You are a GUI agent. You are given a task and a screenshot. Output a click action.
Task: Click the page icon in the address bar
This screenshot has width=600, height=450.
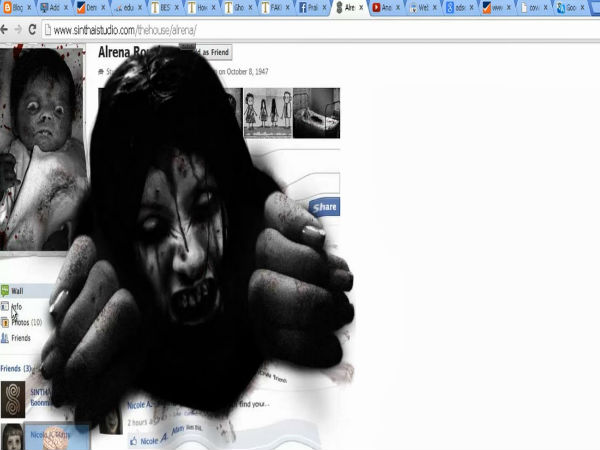(x=48, y=30)
